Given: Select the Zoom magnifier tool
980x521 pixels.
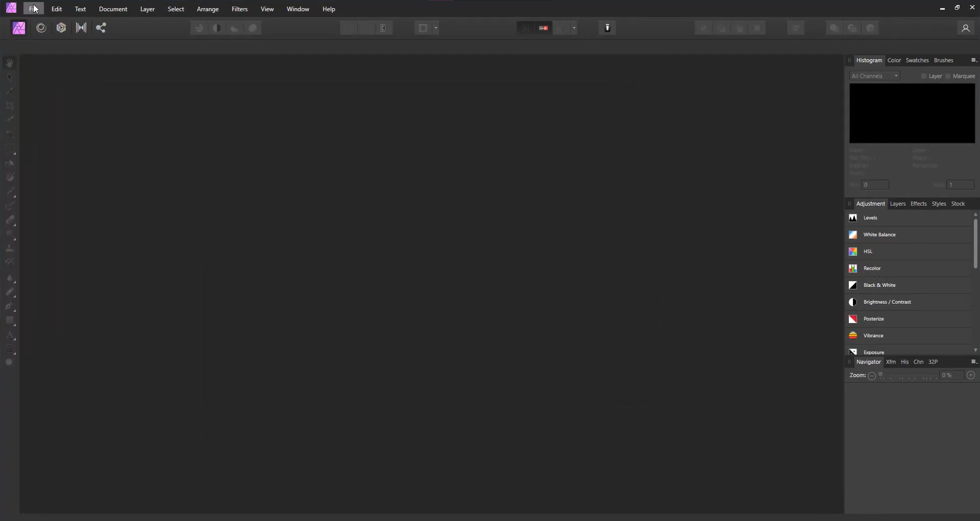Looking at the screenshot, I should tap(9, 362).
